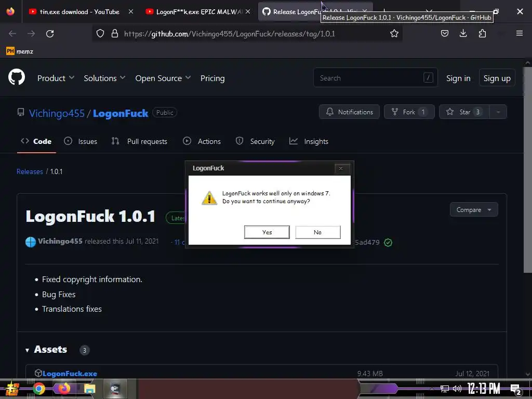Go to the Releases breadcrumb link
The width and height of the screenshot is (532, 399).
30,171
